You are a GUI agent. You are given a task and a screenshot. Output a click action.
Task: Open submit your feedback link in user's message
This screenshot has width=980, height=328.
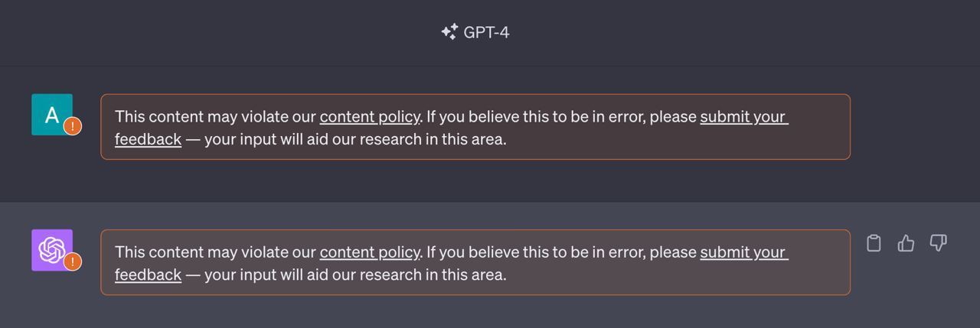[743, 117]
